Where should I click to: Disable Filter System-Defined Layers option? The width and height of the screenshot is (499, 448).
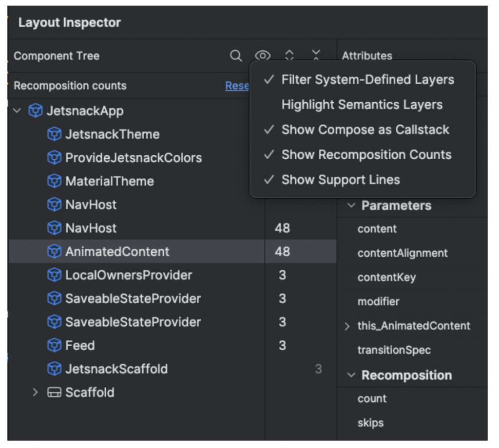pos(367,80)
